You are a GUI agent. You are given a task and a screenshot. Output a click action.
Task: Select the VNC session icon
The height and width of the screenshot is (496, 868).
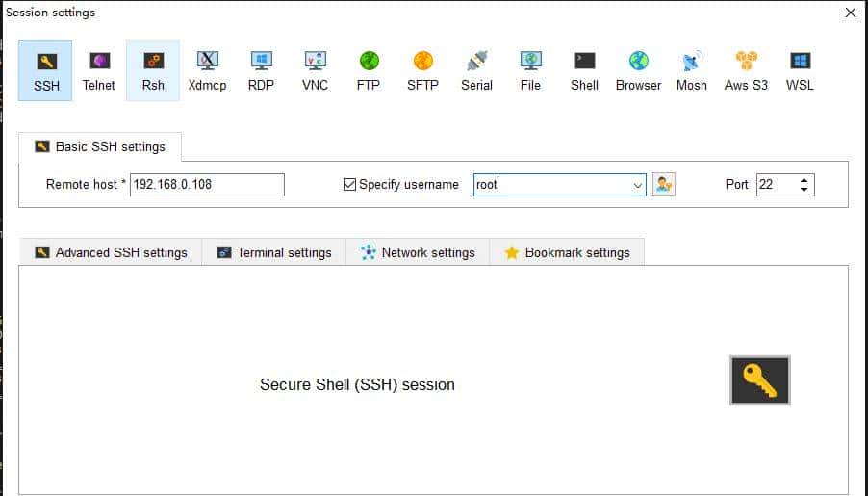click(x=315, y=69)
